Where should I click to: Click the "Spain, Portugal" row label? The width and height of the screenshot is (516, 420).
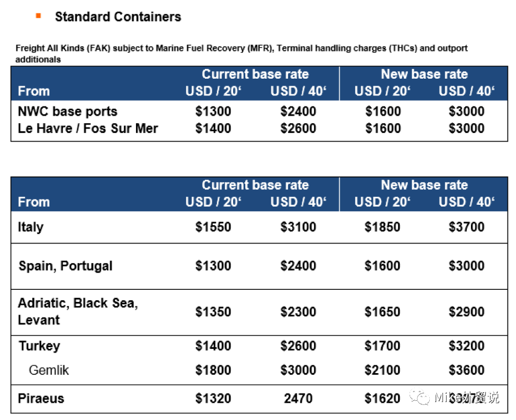65,266
